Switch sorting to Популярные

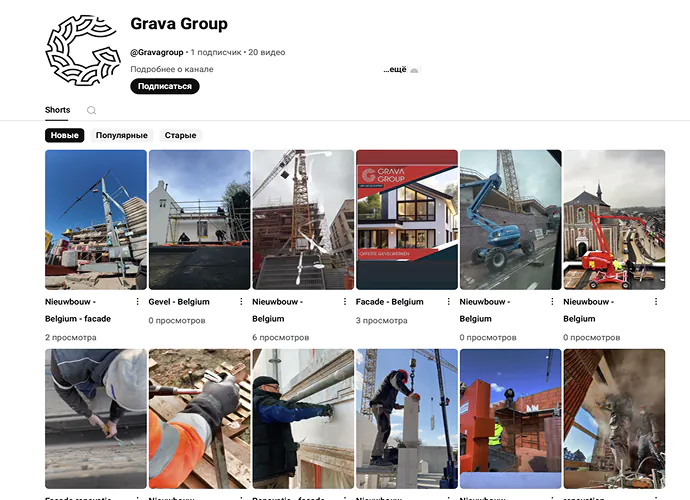point(122,135)
